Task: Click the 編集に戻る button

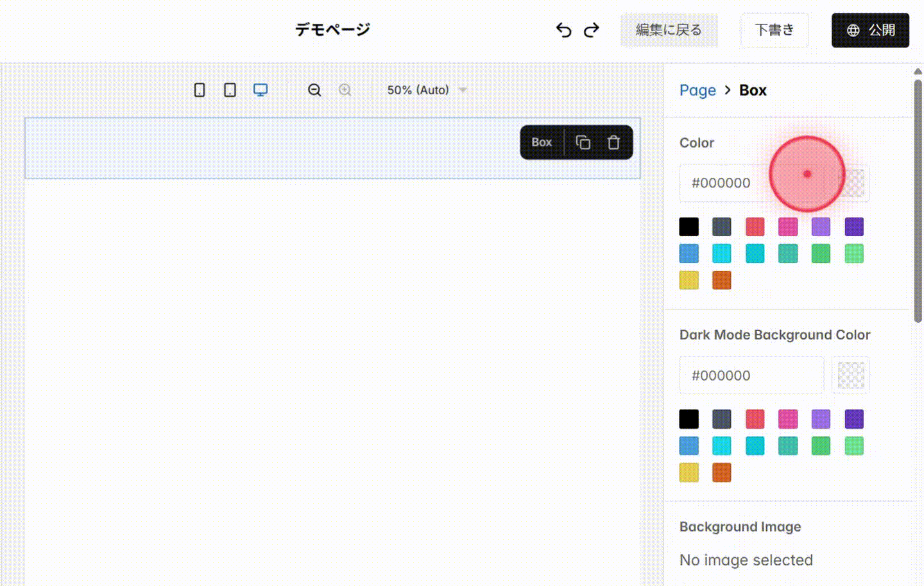Action: click(x=669, y=30)
